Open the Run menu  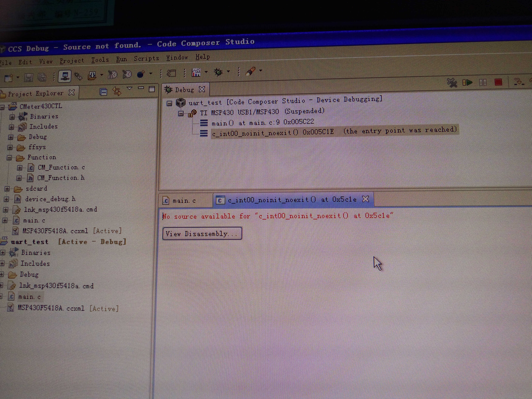click(x=121, y=59)
